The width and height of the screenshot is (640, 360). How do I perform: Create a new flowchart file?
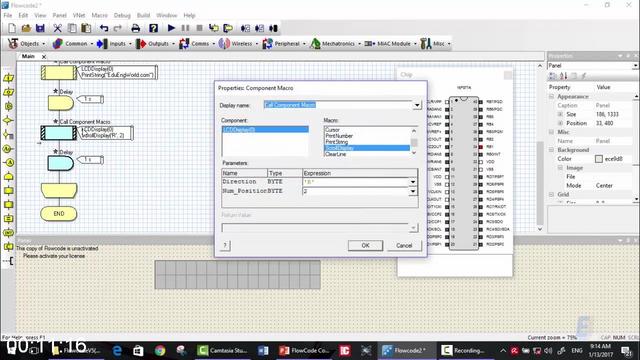click(x=12, y=28)
